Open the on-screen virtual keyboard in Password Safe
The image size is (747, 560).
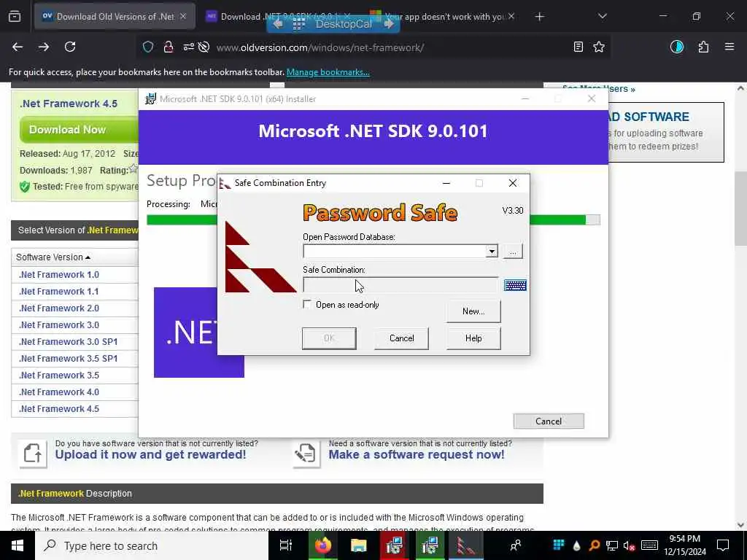[515, 285]
